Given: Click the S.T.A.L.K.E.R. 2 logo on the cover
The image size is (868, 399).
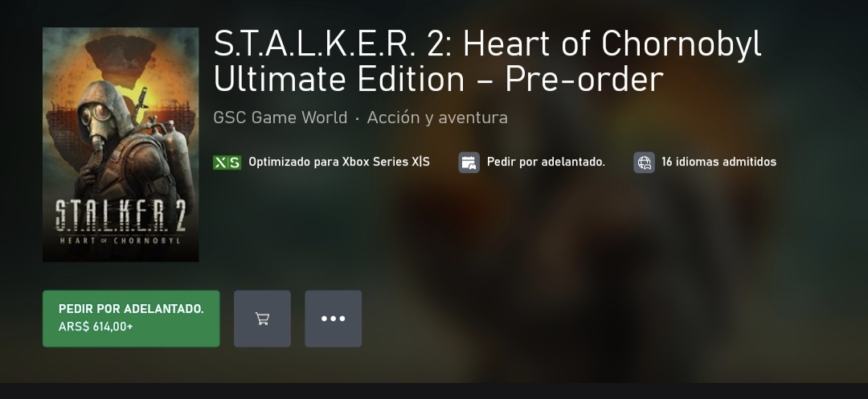Looking at the screenshot, I should [x=121, y=216].
